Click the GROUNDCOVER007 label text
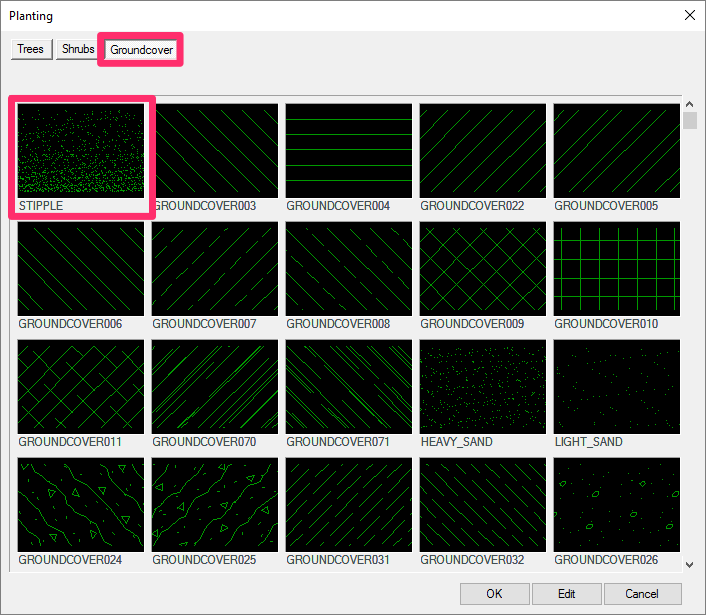This screenshot has width=706, height=615. coord(204,324)
